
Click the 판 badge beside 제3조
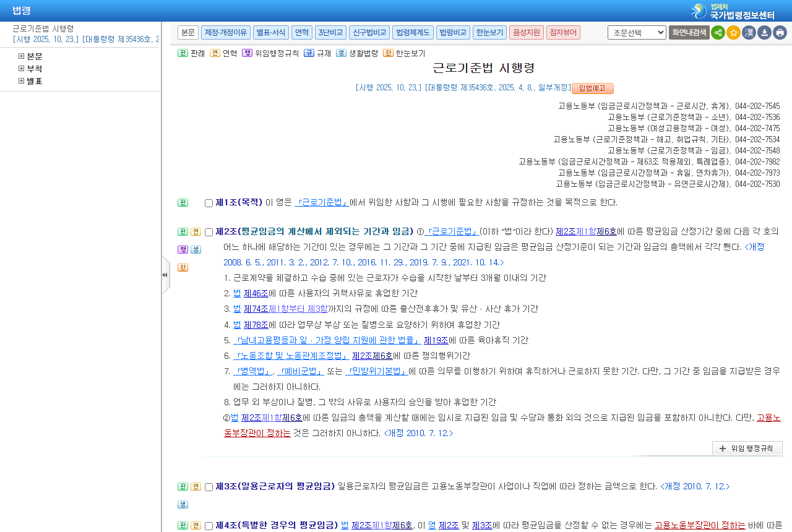[x=183, y=486]
